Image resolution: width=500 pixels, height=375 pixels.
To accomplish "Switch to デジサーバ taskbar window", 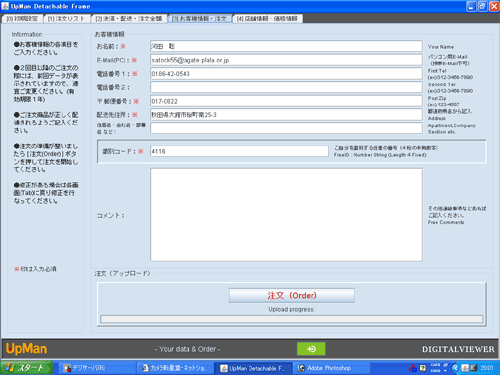I will [x=97, y=368].
